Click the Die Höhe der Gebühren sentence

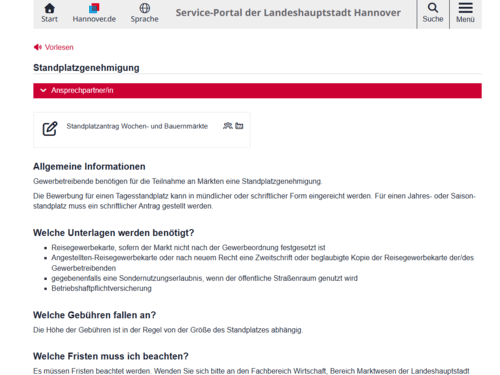168,330
